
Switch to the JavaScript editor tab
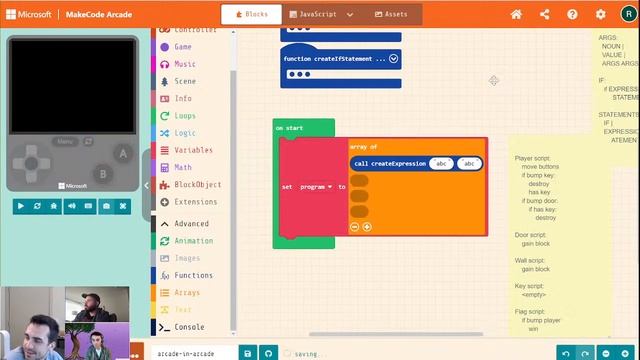(313, 14)
